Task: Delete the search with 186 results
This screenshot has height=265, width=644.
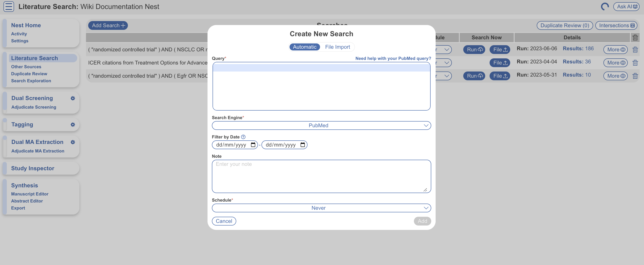Action: pyautogui.click(x=635, y=50)
